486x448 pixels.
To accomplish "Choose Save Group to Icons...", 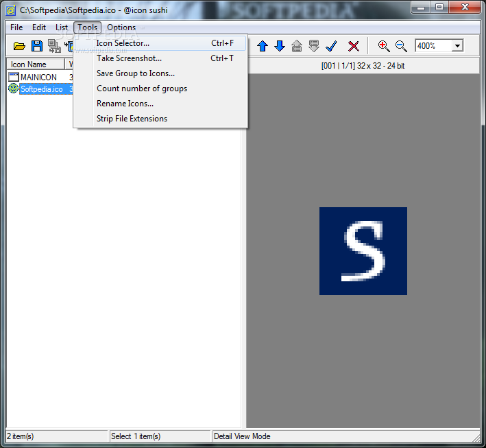I will tap(160, 73).
